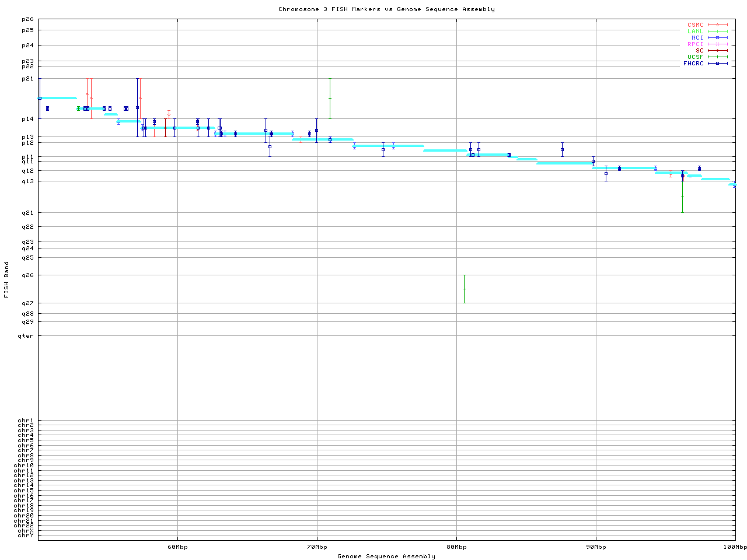
Task: Select the SC legend label
Action: click(x=700, y=50)
